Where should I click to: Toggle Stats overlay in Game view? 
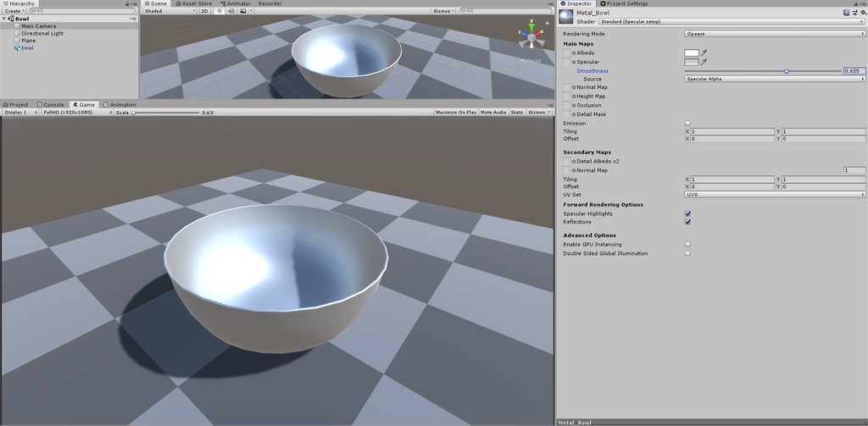pyautogui.click(x=516, y=113)
